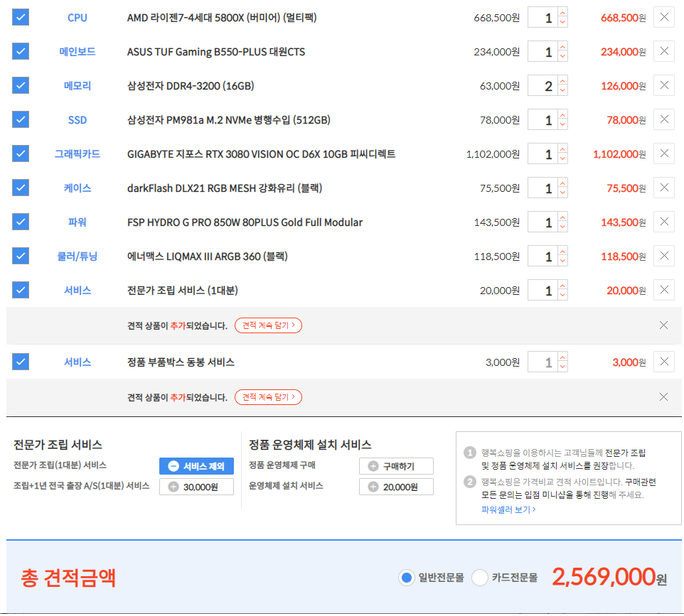Open product 삼성전자 DDR4-3200 (16GB)

[190, 86]
